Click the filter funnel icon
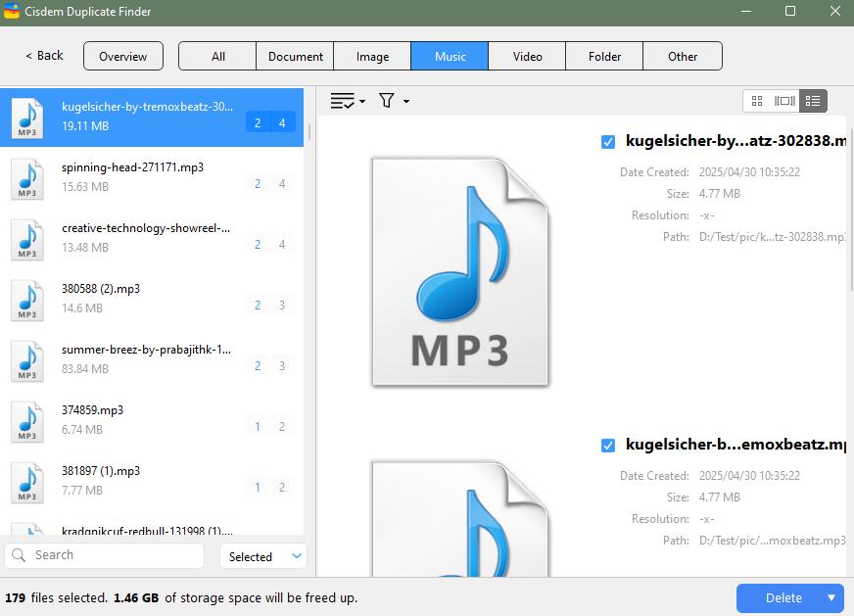 (387, 100)
